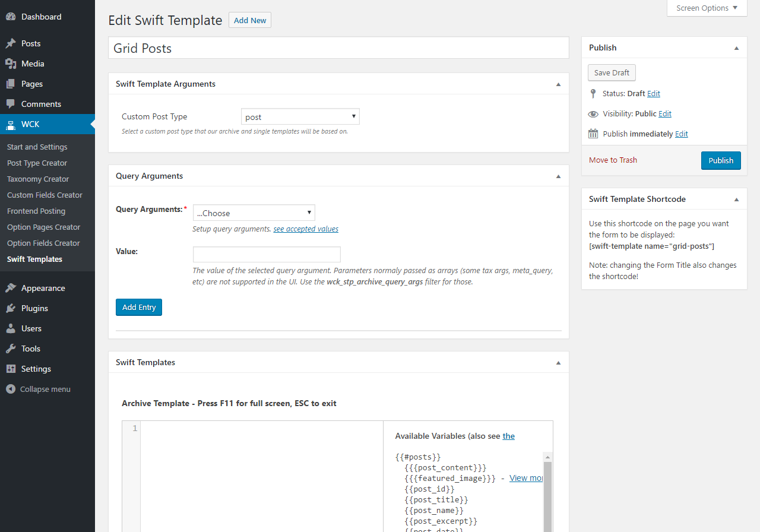Click the Users person icon
This screenshot has height=532, width=760.
pyautogui.click(x=11, y=328)
